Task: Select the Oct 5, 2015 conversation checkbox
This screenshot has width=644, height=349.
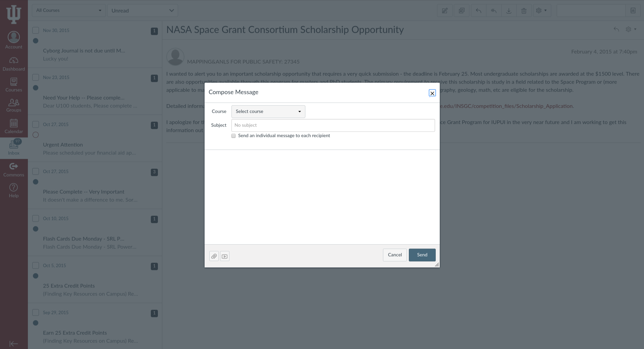Action: click(x=36, y=265)
